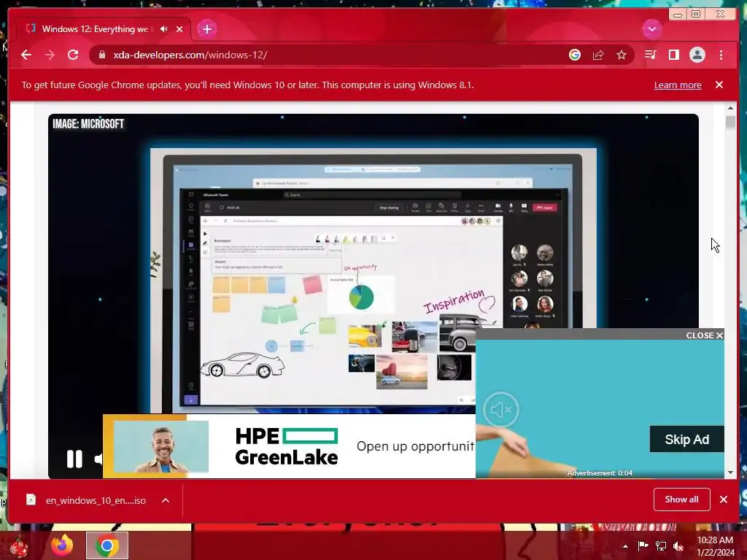Screen dimensions: 747x560
Task: Click the page scrollbar up arrow
Action: pos(730,108)
